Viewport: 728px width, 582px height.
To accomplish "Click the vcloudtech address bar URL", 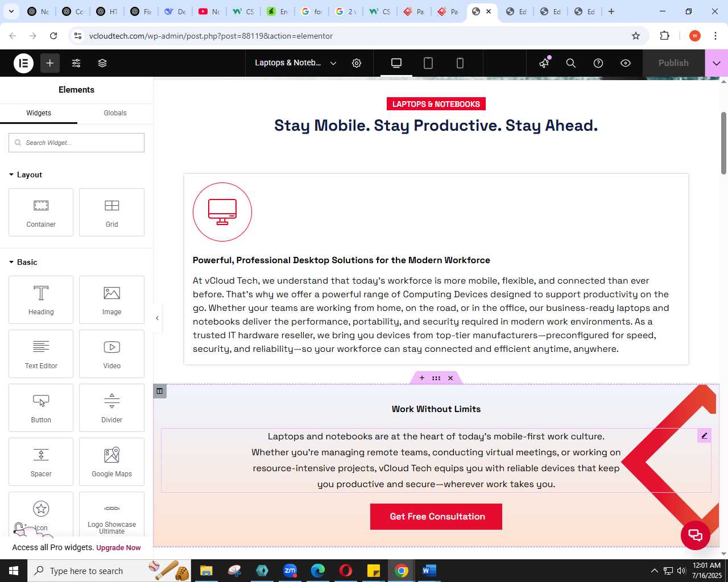I will point(211,36).
